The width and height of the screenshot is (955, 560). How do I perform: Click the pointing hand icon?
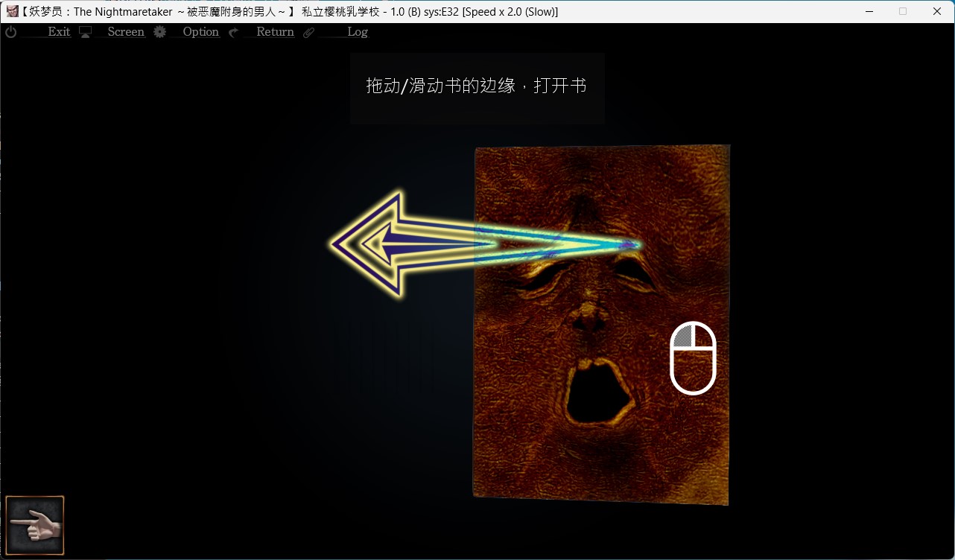(x=35, y=526)
